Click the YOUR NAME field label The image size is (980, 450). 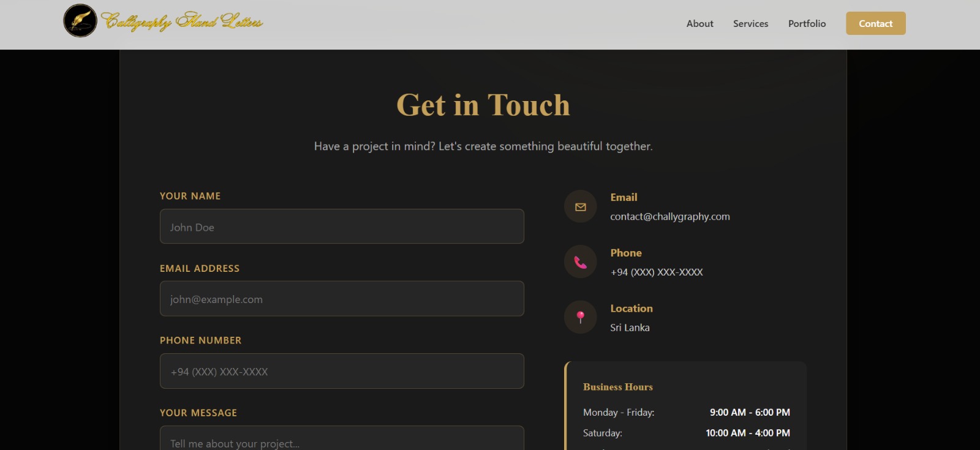pyautogui.click(x=190, y=196)
